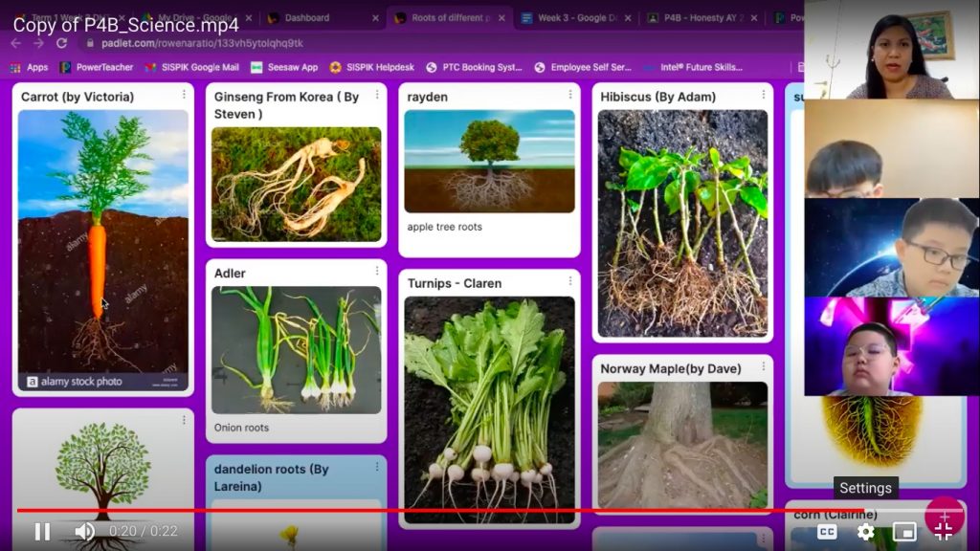Click three-dot menu on Turnips - Claren post
Viewport: 980px width, 551px height.
(570, 281)
